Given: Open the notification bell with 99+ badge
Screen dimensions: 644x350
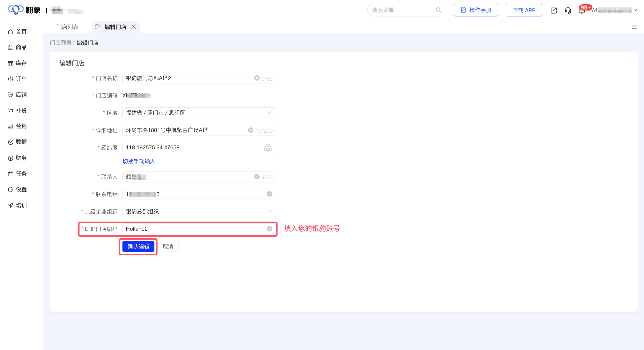Looking at the screenshot, I should (x=582, y=11).
